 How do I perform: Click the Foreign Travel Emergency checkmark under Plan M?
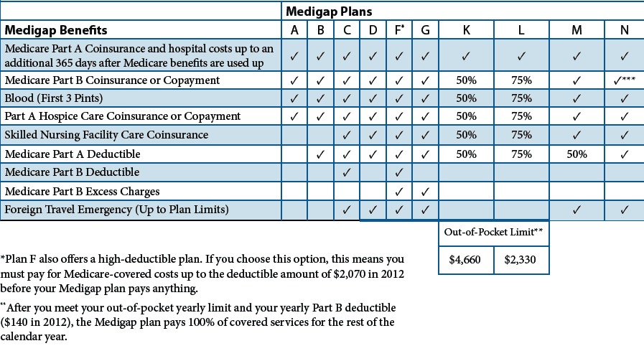pos(577,210)
